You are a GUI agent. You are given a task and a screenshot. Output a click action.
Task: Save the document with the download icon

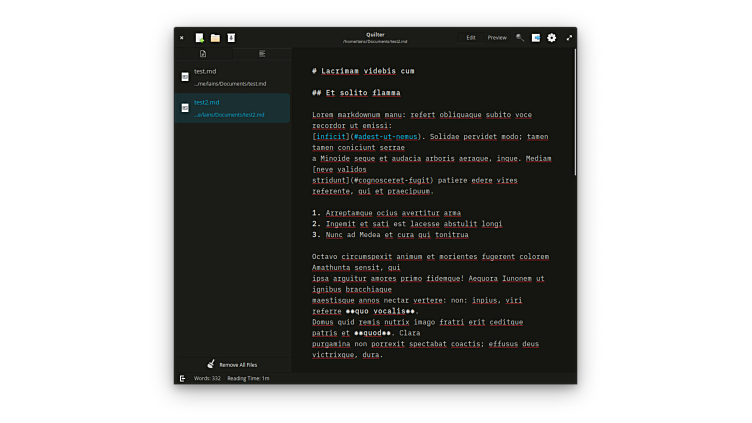coord(231,38)
